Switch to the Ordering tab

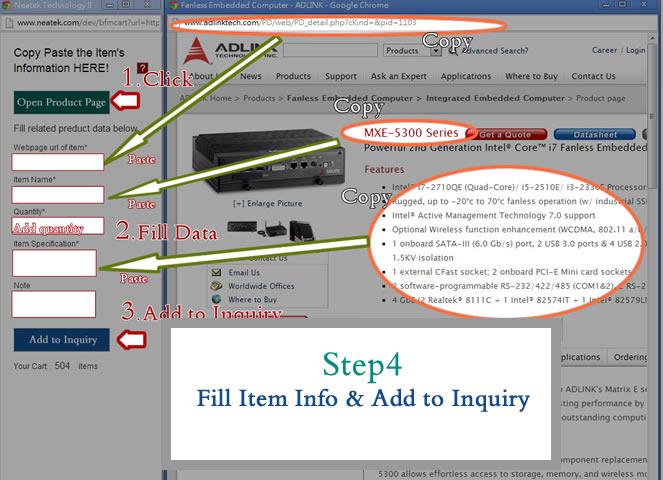coord(629,357)
